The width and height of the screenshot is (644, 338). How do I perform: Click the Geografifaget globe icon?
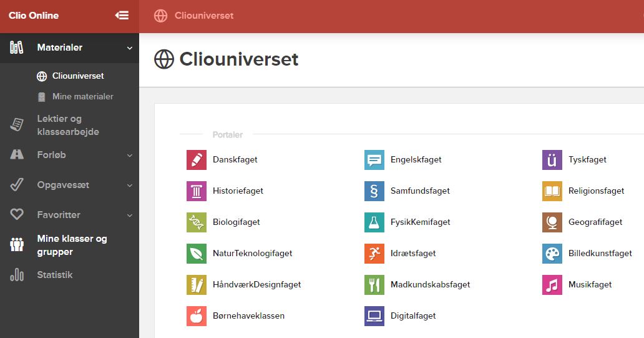552,222
